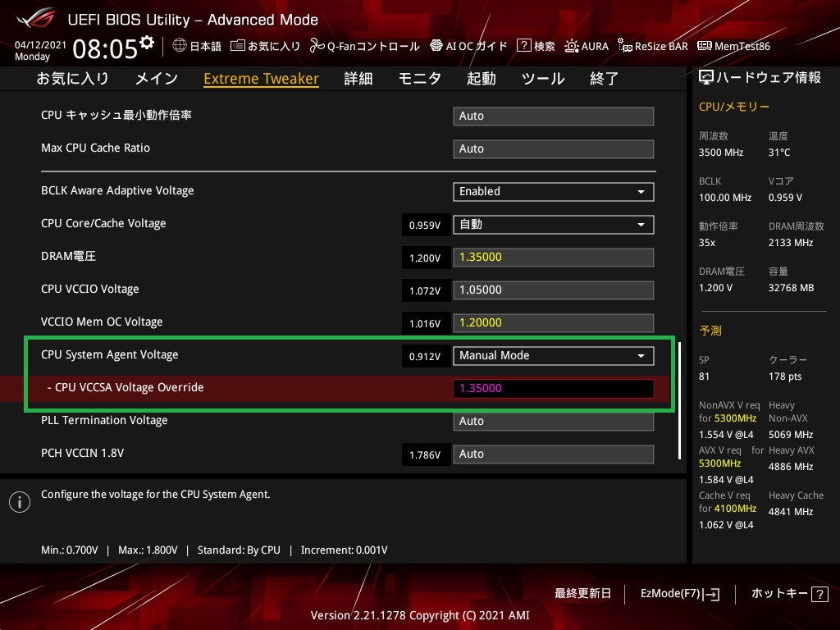The image size is (840, 630).
Task: Toggle the ReSize BAR icon
Action: coord(624,46)
